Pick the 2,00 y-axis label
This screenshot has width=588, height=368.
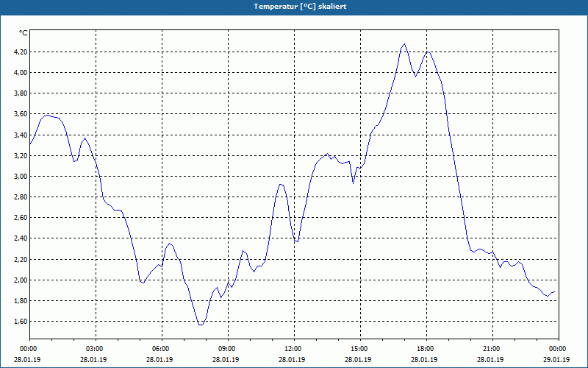[21, 280]
